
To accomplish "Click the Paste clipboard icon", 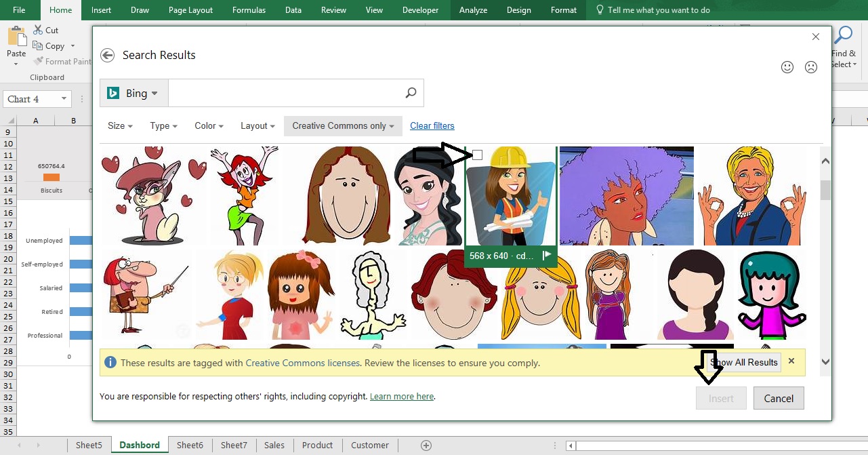I will coord(16,37).
